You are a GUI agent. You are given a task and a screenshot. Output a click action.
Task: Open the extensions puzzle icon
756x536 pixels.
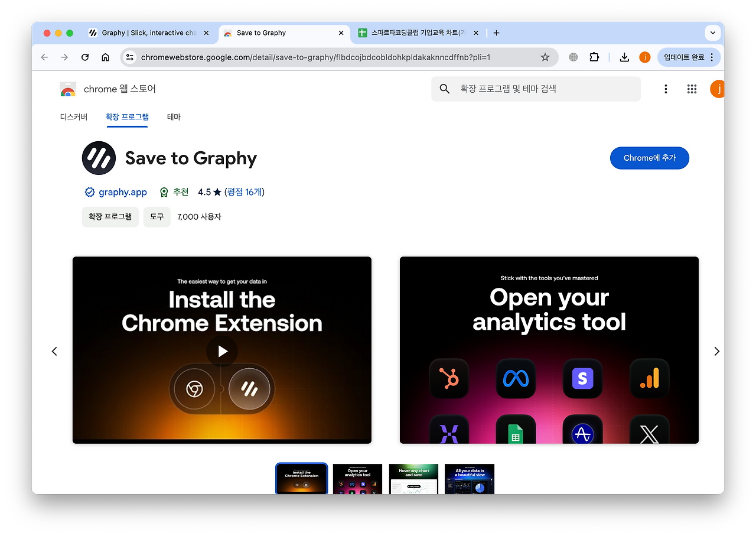(x=594, y=57)
